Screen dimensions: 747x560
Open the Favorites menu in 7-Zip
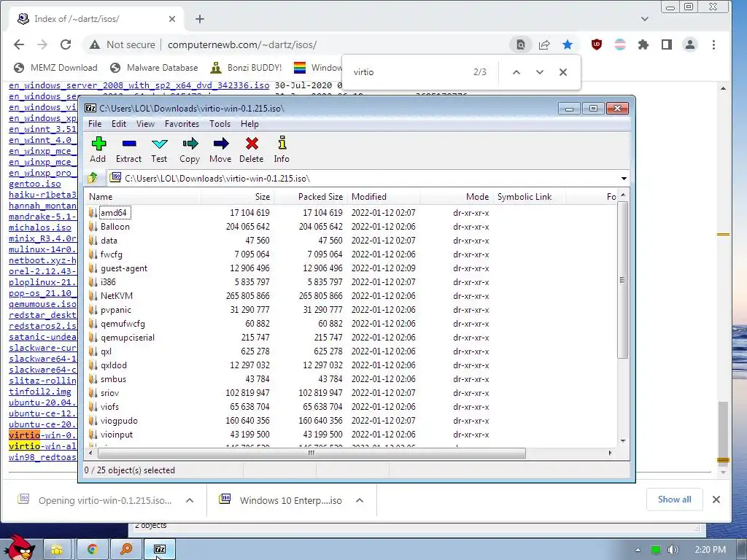pyautogui.click(x=182, y=124)
